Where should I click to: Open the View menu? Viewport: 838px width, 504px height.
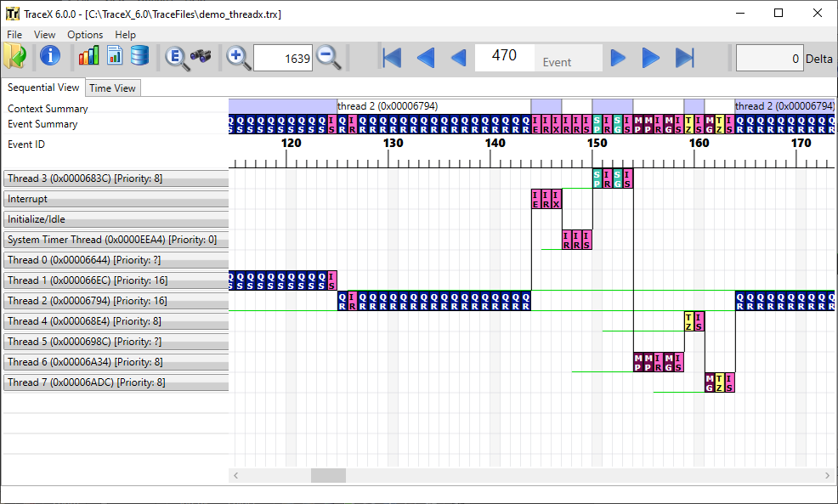44,35
